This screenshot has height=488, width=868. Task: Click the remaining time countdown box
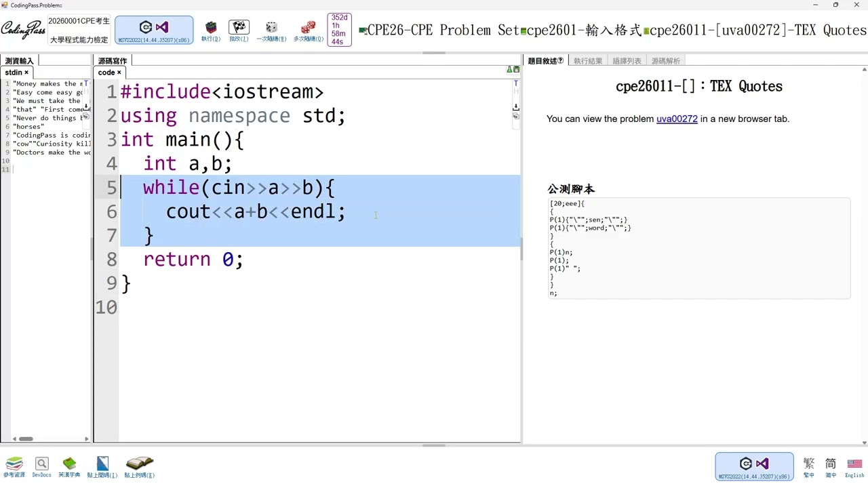(339, 30)
